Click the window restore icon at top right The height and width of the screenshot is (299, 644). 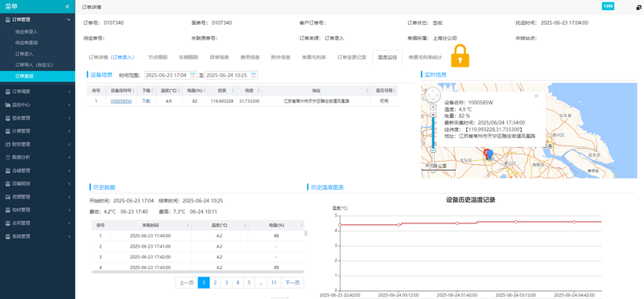[638, 7]
